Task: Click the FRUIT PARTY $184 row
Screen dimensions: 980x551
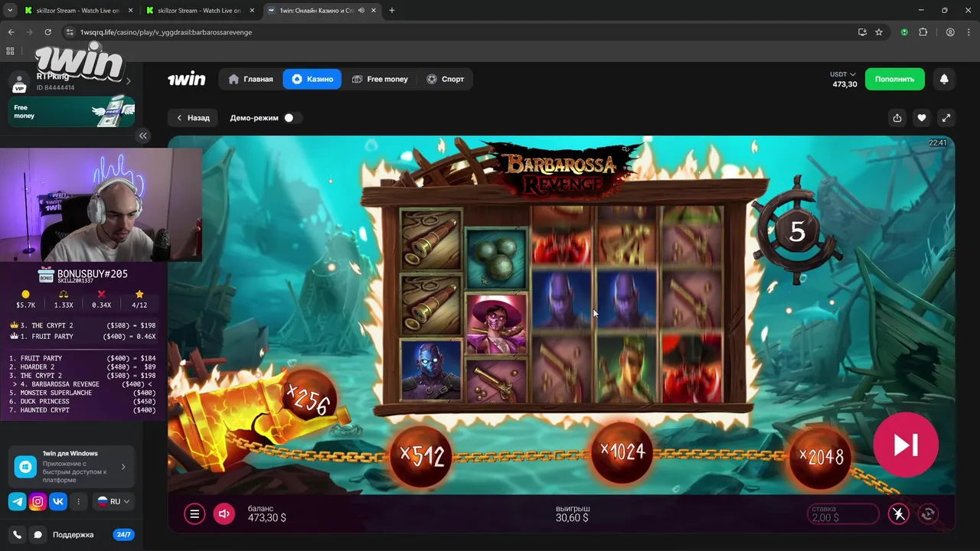Action: (x=83, y=358)
